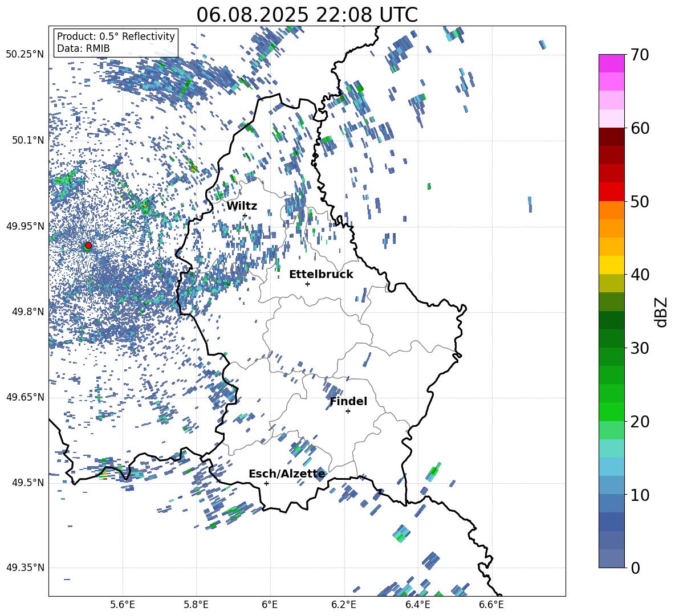Click the title 06.08.2025 22:08 UTC
675x616 pixels.
307,15
